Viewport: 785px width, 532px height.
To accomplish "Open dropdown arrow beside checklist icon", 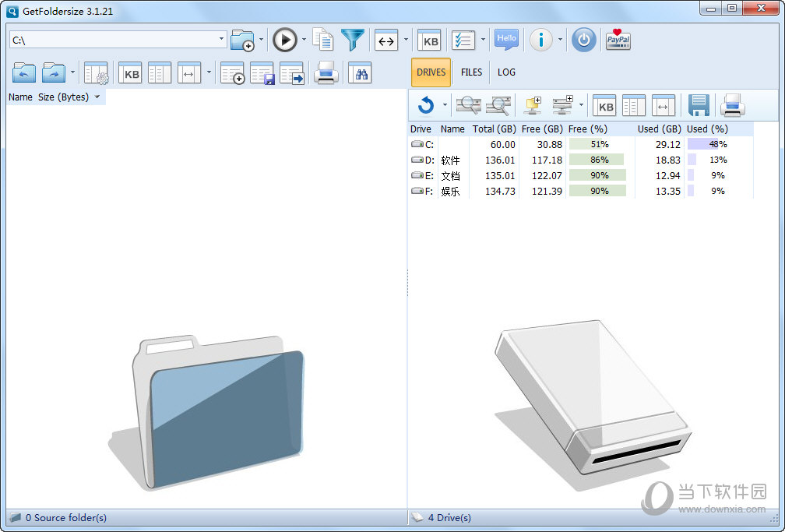I will (x=483, y=40).
